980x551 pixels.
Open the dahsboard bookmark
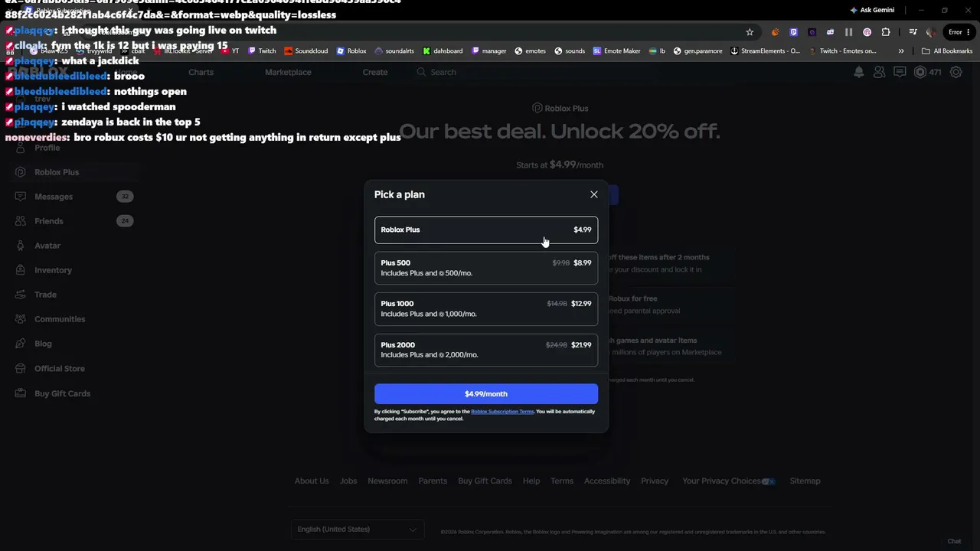click(443, 51)
